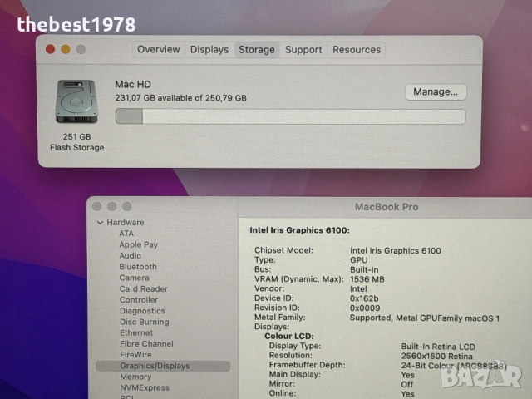Click the 2560x1600 Retina resolution value
This screenshot has width=532, height=399.
[436, 357]
